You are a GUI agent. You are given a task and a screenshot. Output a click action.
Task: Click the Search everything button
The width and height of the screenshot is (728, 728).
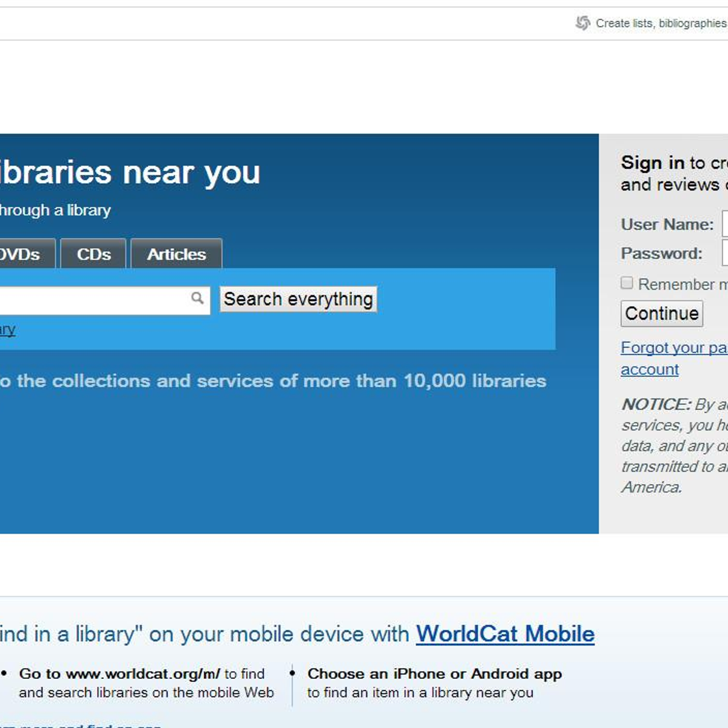297,298
